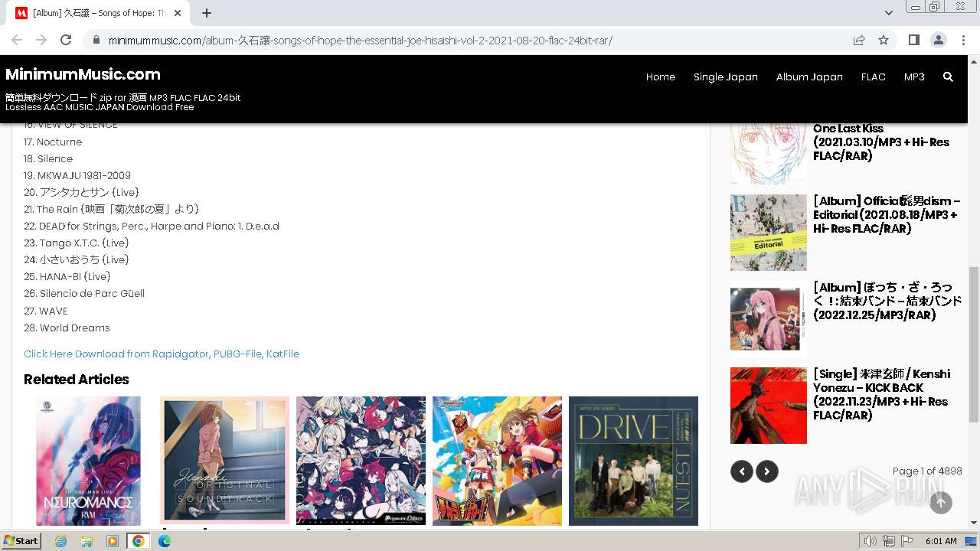
Task: Open a new browser tab
Action: [207, 13]
